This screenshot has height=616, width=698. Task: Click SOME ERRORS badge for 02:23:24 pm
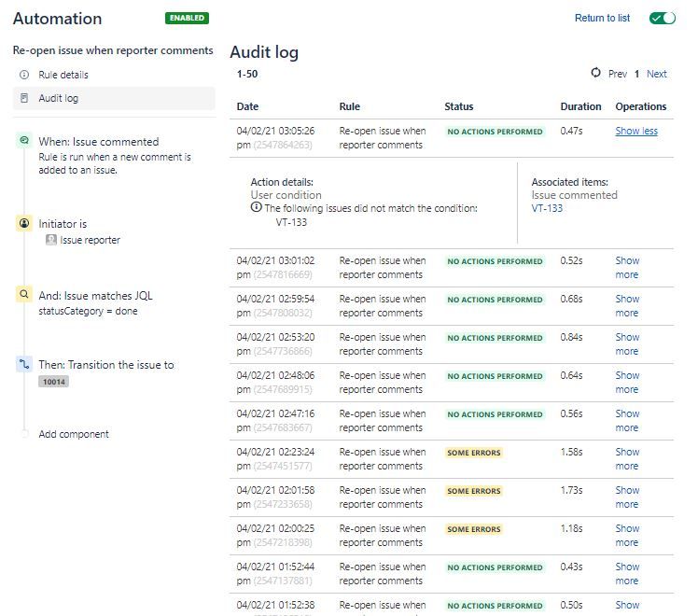pyautogui.click(x=474, y=453)
